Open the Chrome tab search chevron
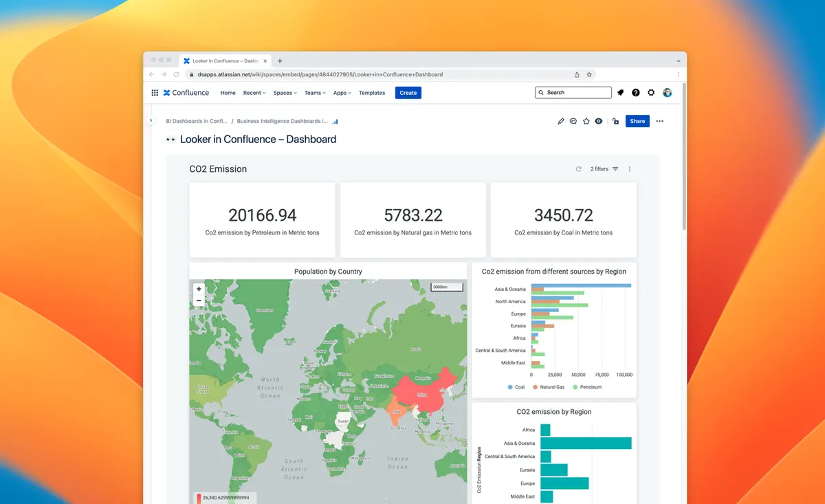Image resolution: width=825 pixels, height=504 pixels. tap(679, 61)
